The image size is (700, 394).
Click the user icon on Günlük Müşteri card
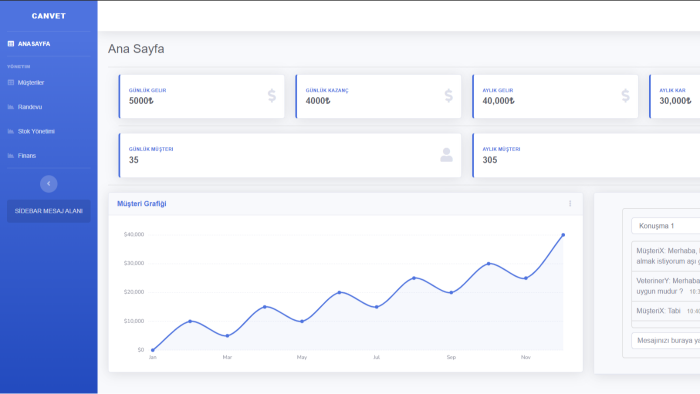click(446, 155)
